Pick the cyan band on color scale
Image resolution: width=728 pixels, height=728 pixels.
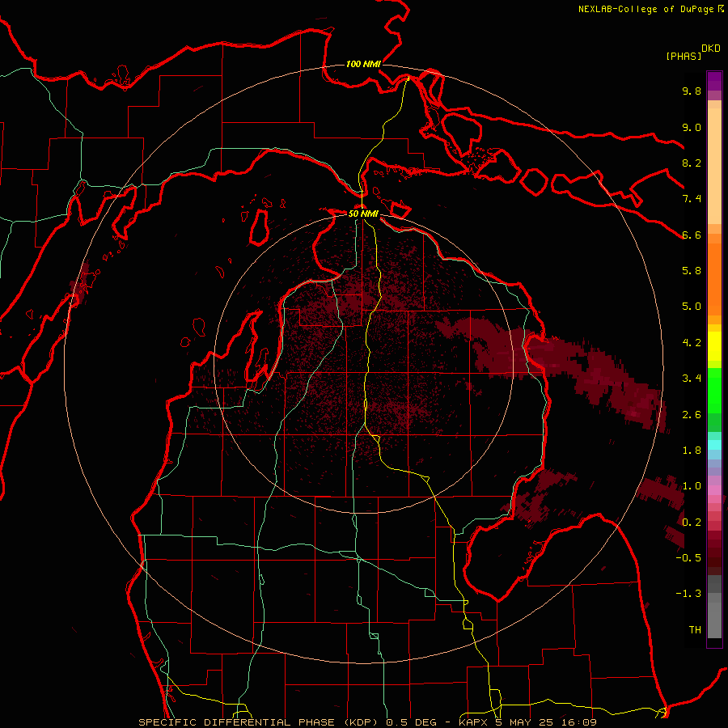(x=714, y=445)
